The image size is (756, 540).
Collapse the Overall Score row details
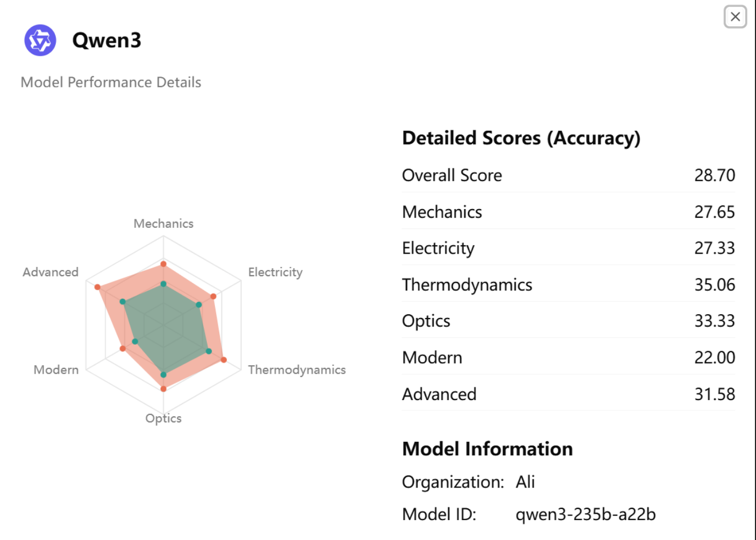pyautogui.click(x=452, y=175)
